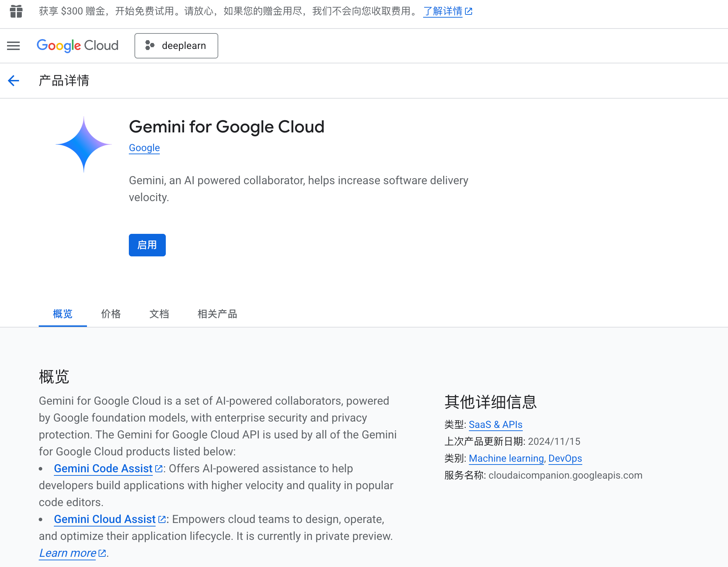Click the back arrow icon
728x567 pixels.
(x=13, y=81)
